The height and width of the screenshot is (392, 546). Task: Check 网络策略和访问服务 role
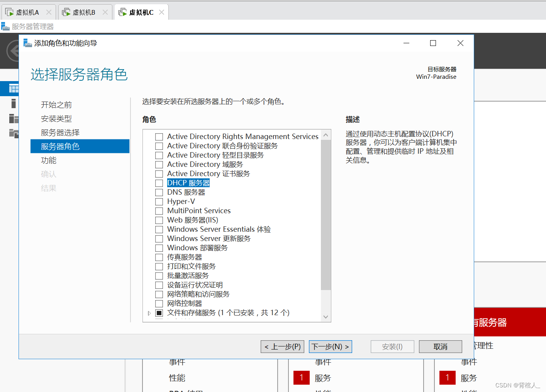(x=159, y=294)
